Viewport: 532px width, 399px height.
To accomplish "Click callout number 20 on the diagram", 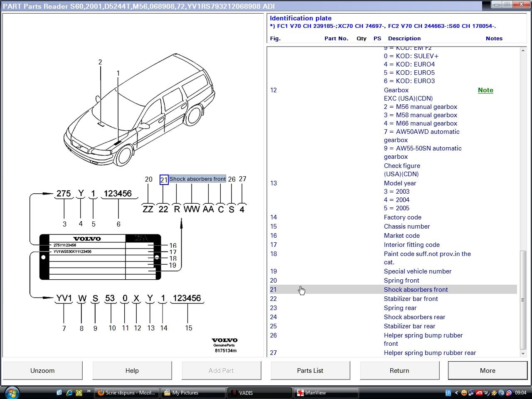I will [148, 180].
